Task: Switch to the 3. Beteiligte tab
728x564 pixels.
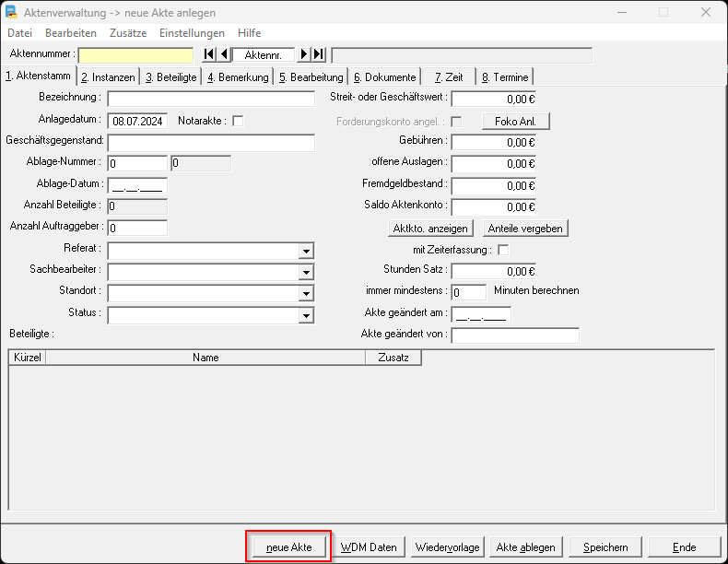Action: (171, 77)
